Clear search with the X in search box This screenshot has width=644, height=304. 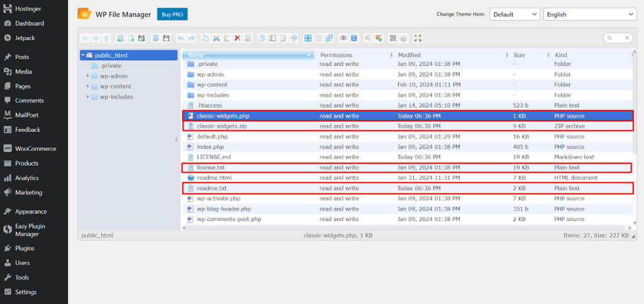(627, 38)
